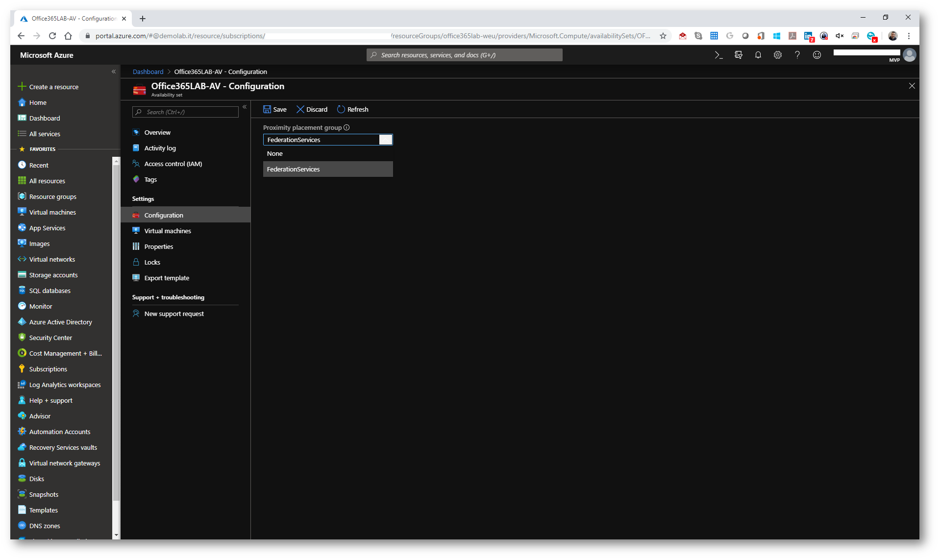This screenshot has height=560, width=940.
Task: Open SQL databases sidebar item
Action: [49, 291]
